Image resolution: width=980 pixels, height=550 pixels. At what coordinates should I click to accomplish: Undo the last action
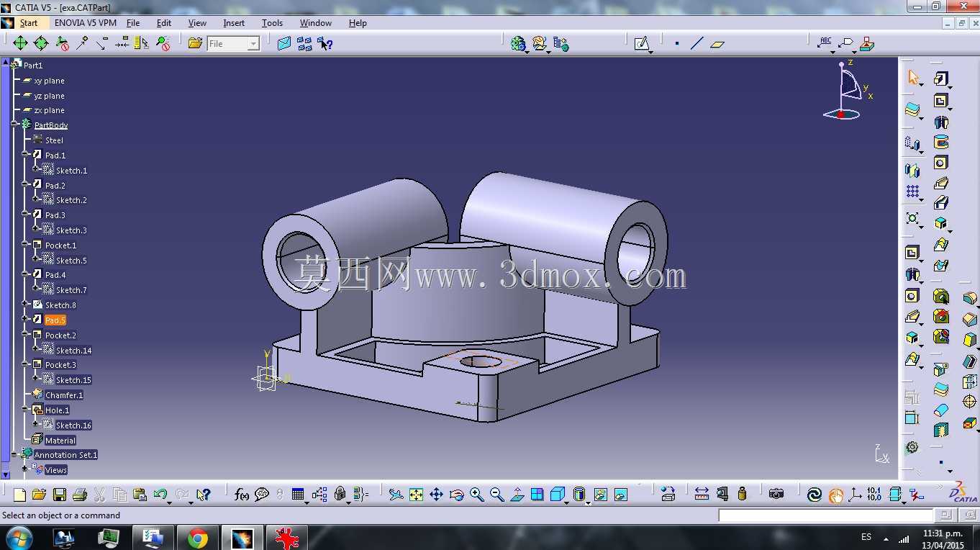click(160, 495)
